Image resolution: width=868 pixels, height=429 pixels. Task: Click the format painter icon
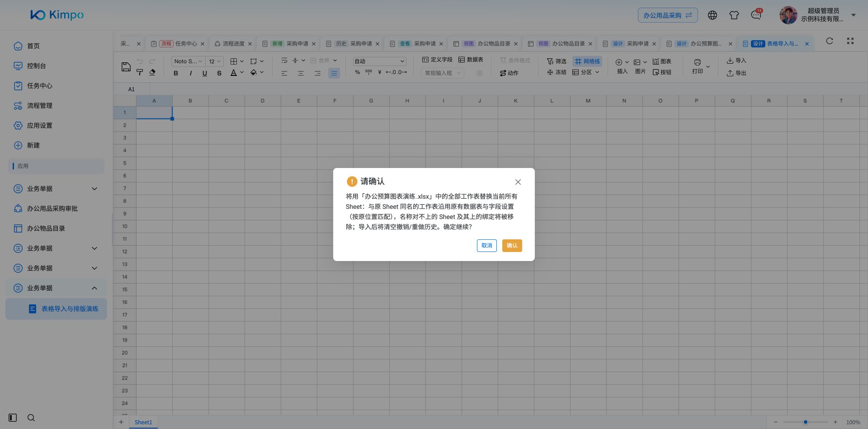pos(140,73)
